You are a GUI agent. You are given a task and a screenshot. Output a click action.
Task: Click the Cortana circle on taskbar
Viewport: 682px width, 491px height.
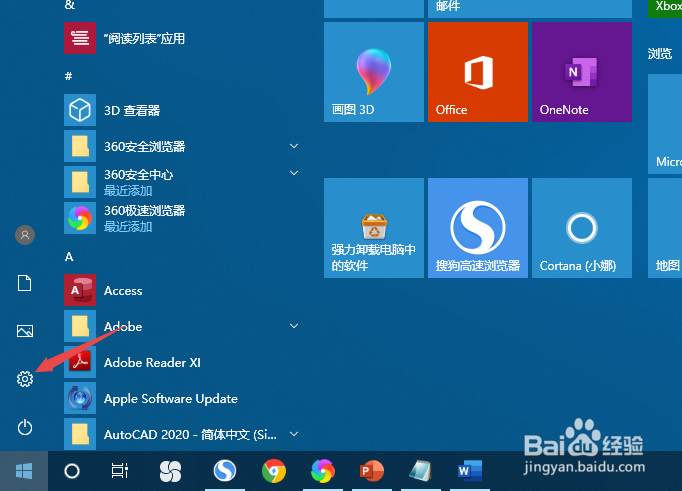click(72, 471)
